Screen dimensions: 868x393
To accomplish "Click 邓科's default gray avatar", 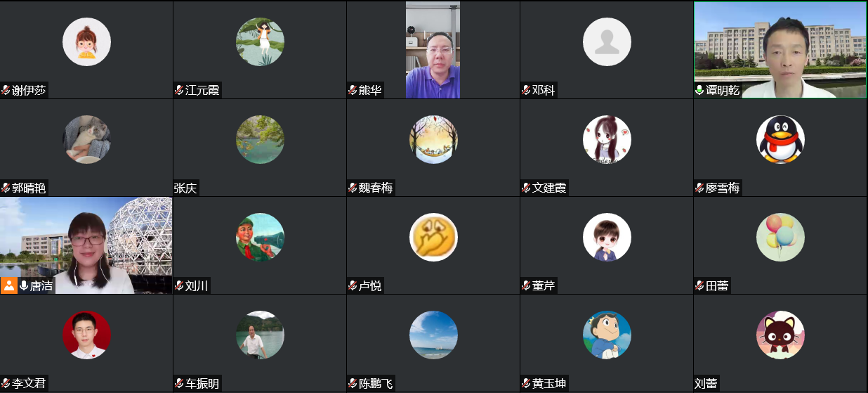I will click(607, 41).
